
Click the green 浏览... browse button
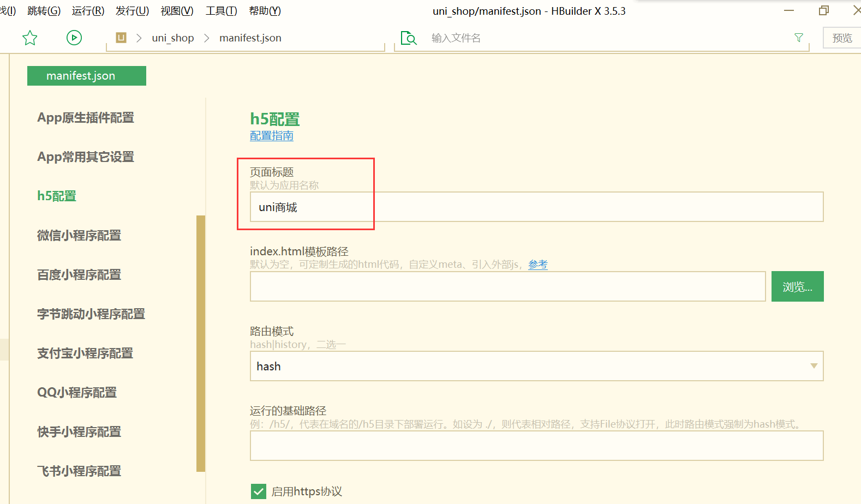point(798,286)
